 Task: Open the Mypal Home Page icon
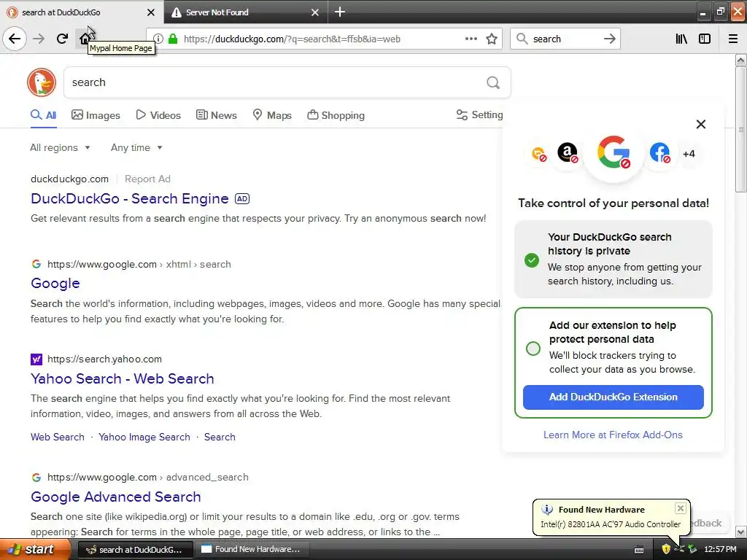(85, 39)
